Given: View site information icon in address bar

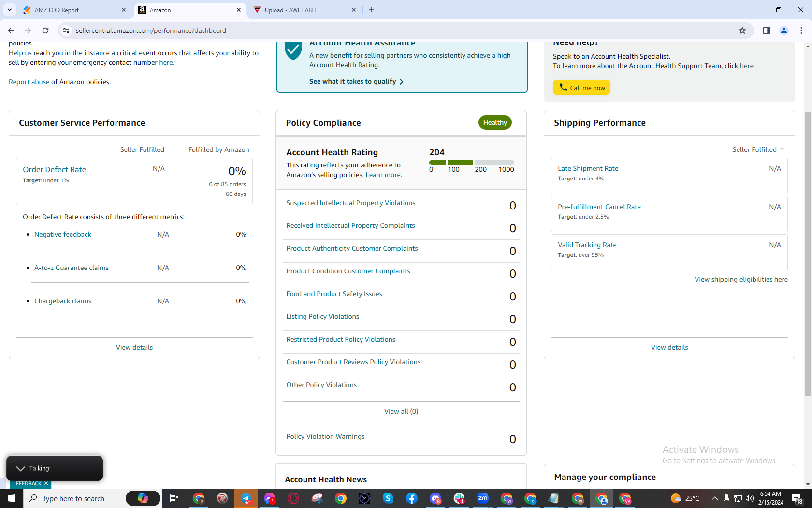Looking at the screenshot, I should (66, 30).
